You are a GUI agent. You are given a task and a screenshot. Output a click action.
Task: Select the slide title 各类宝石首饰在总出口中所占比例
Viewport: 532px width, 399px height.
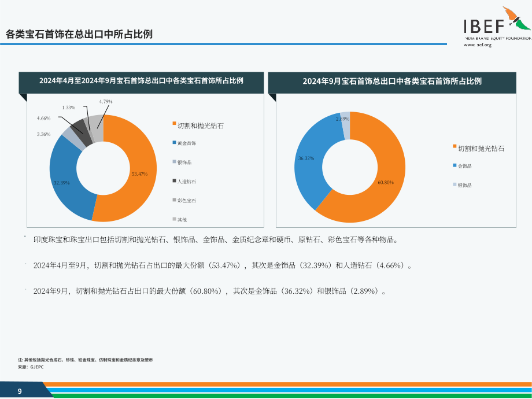pyautogui.click(x=79, y=34)
